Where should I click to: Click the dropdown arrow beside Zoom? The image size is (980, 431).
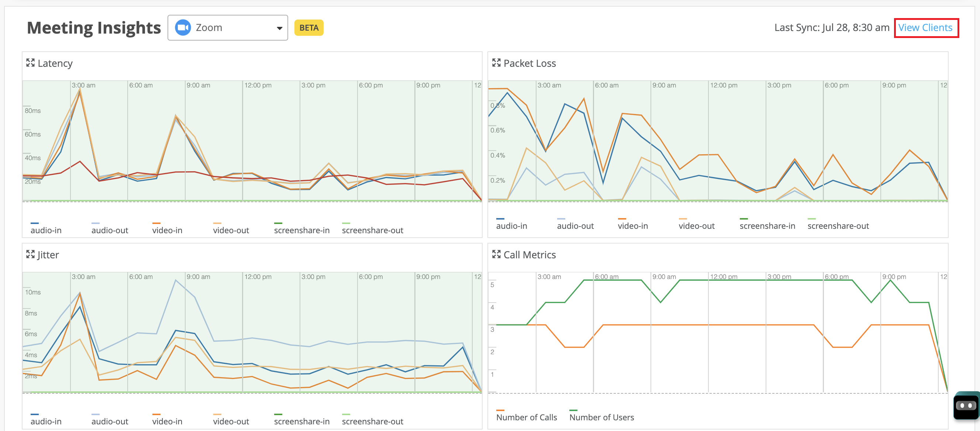coord(279,28)
